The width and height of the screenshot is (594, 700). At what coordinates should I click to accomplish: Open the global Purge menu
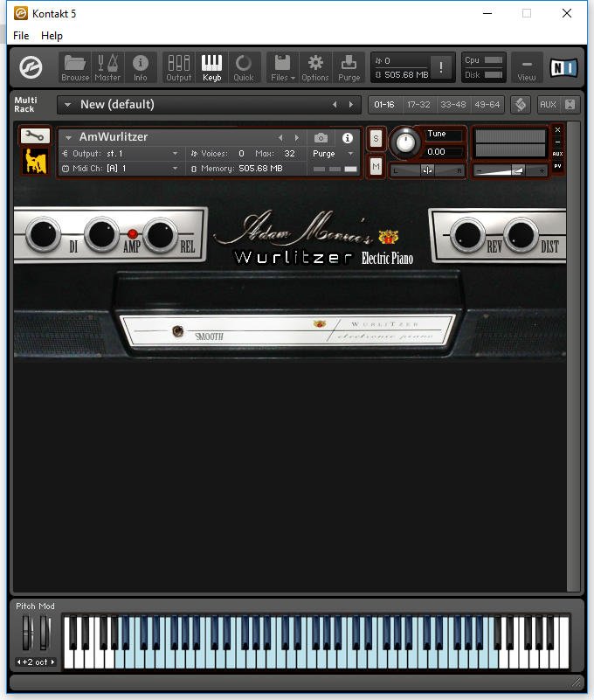[x=349, y=68]
